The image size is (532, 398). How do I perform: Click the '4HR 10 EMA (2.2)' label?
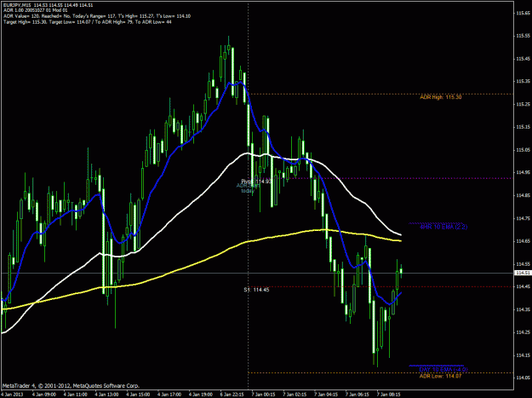(x=443, y=227)
